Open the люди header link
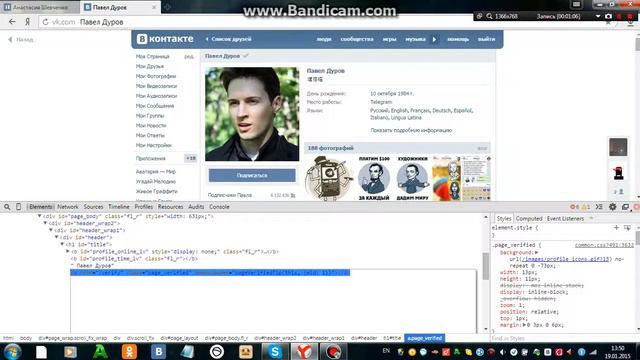Viewport: 640px width, 360px height. (x=324, y=39)
